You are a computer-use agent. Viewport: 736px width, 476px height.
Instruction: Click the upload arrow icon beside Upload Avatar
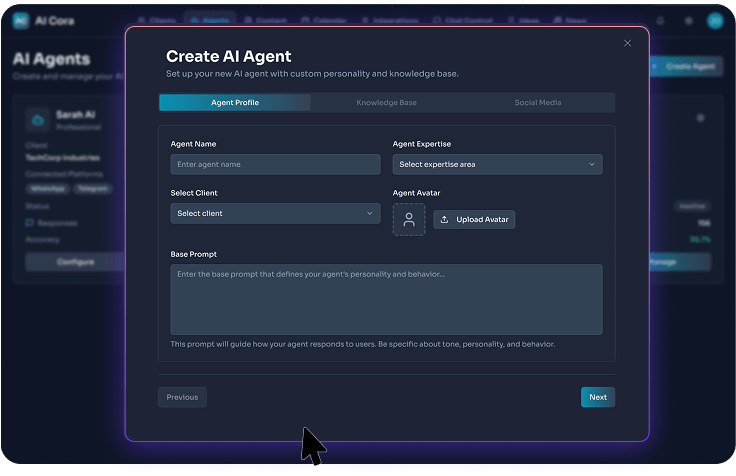pos(445,220)
